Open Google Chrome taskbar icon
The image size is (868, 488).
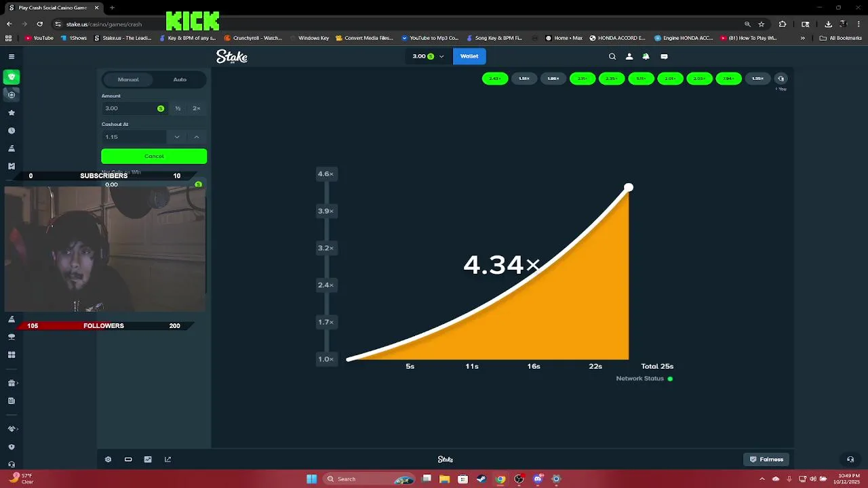pos(500,479)
